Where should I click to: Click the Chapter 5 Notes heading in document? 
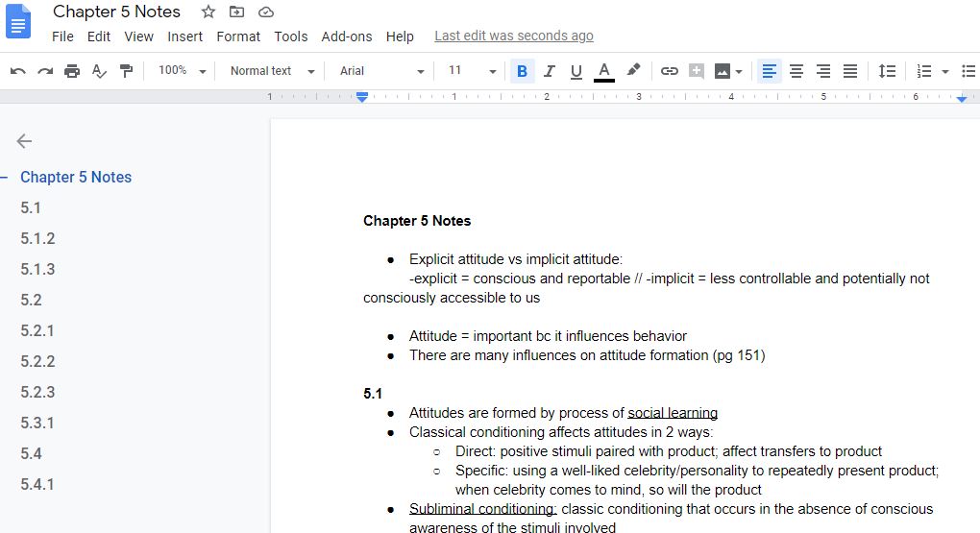417,221
